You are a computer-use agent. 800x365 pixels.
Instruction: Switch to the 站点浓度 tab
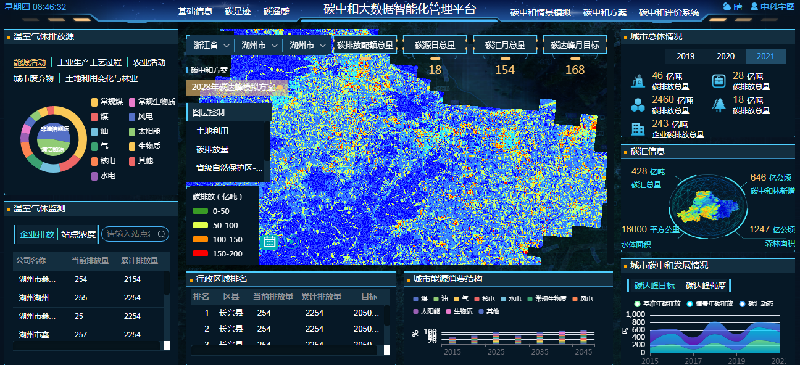[x=79, y=234]
